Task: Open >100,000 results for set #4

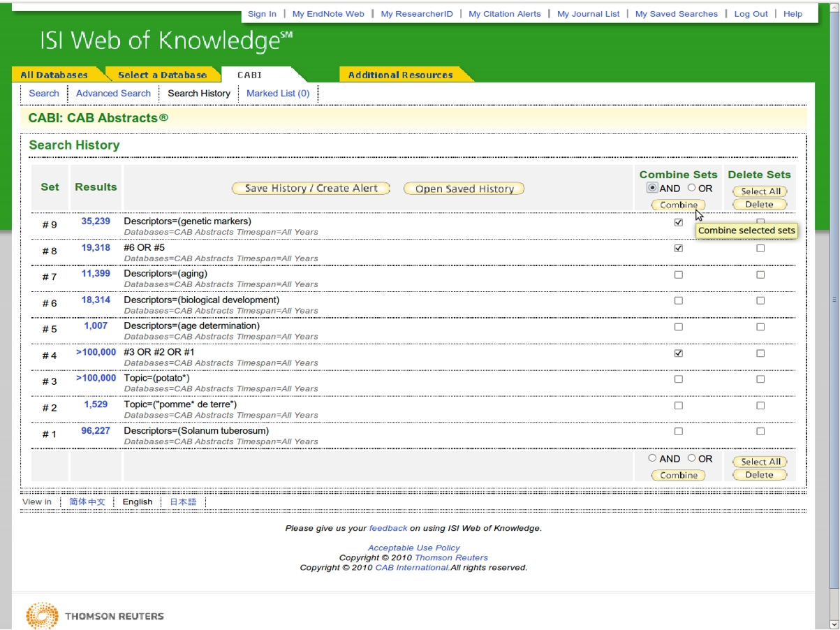Action: [96, 352]
